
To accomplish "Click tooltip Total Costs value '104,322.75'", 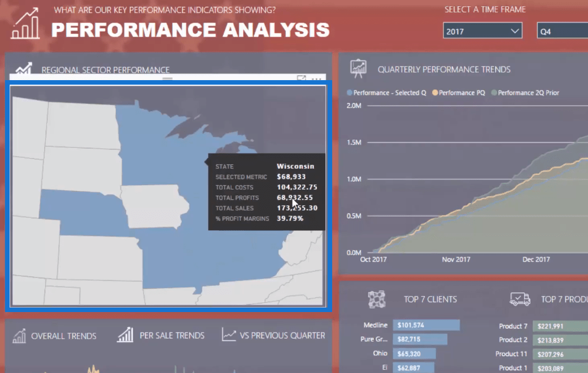I will pos(297,187).
